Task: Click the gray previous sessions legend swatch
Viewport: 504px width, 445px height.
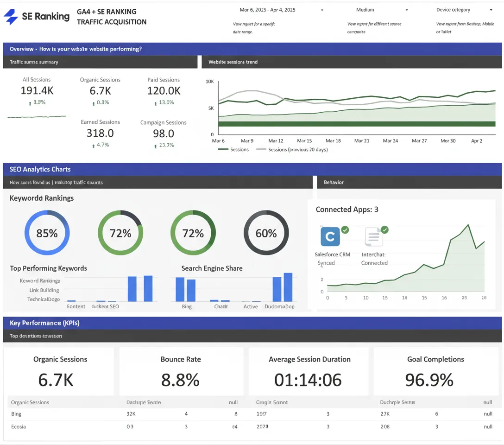Action: tap(261, 150)
